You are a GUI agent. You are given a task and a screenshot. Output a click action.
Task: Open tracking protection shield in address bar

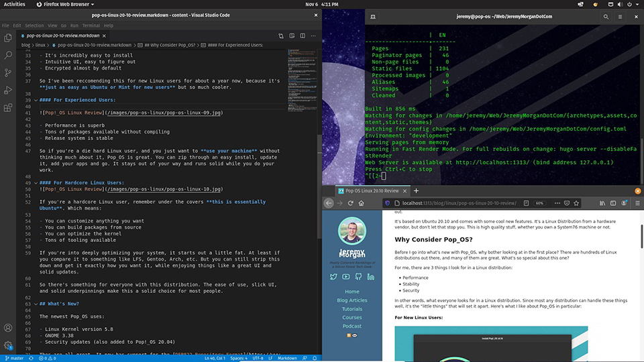387,203
